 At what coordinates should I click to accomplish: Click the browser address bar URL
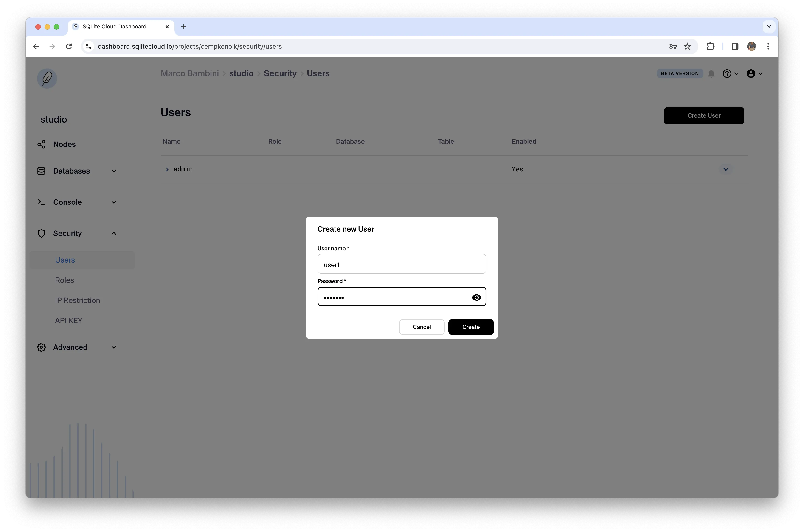pos(190,46)
